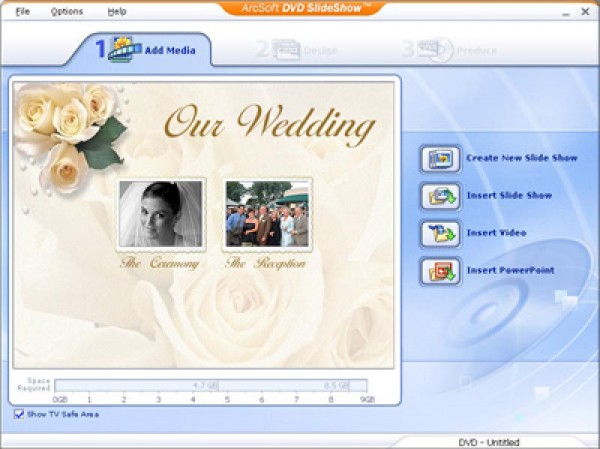
Task: Click the DVD - Untitled status text
Action: 489,442
